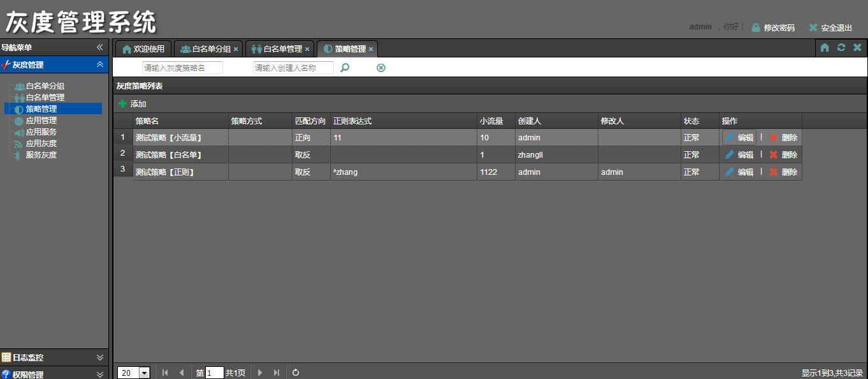Sort by 小流量 column header
The image size is (868, 379).
(x=496, y=121)
